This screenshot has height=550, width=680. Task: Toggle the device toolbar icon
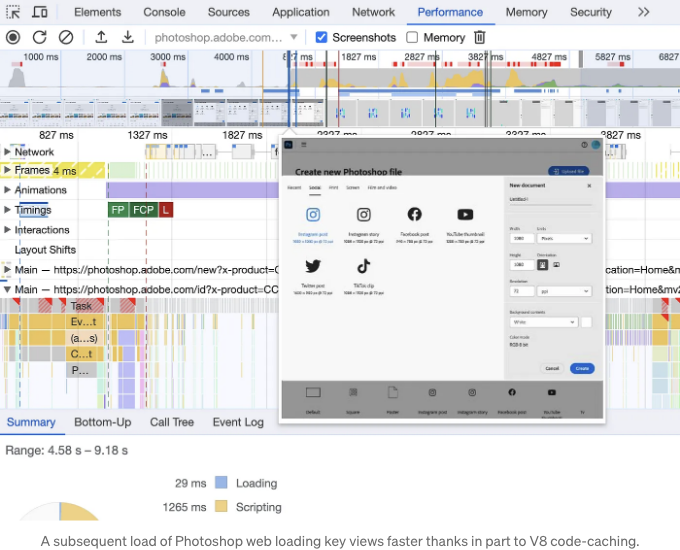(40, 12)
